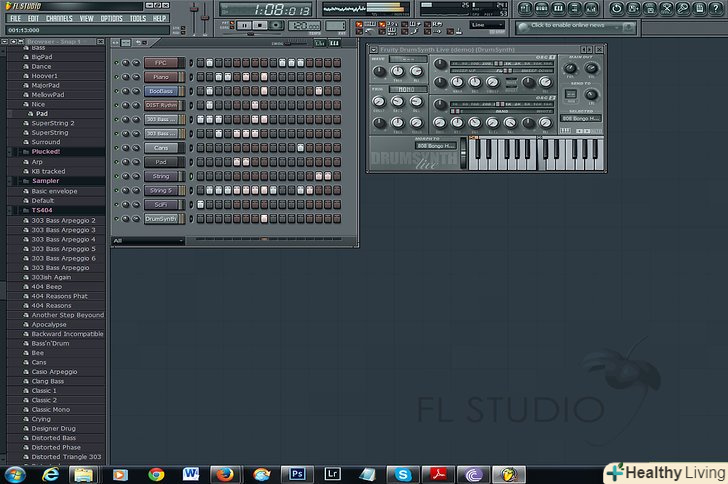This screenshot has width=728, height=484.
Task: Click the DrumSynth channel button in step sequencer
Action: click(160, 218)
